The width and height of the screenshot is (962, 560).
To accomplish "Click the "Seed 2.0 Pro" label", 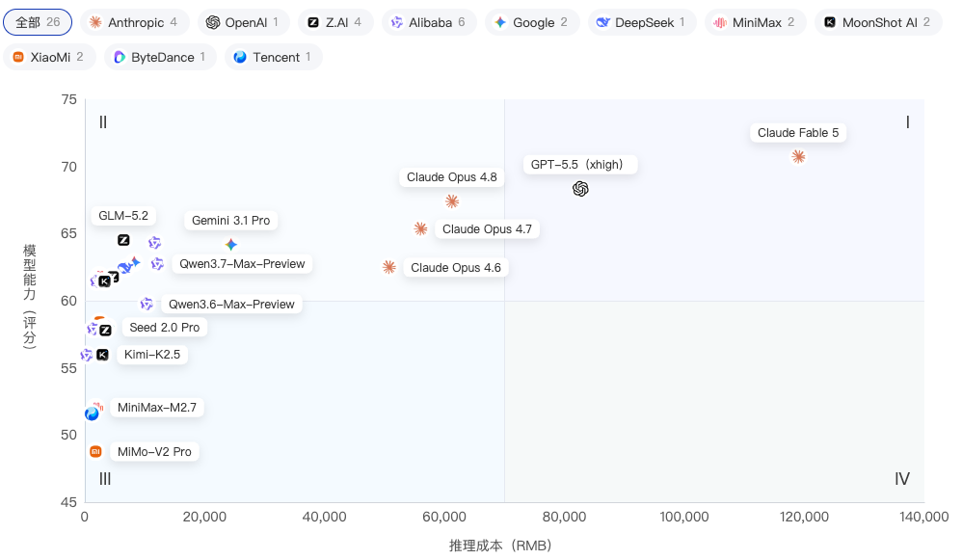I will point(165,328).
